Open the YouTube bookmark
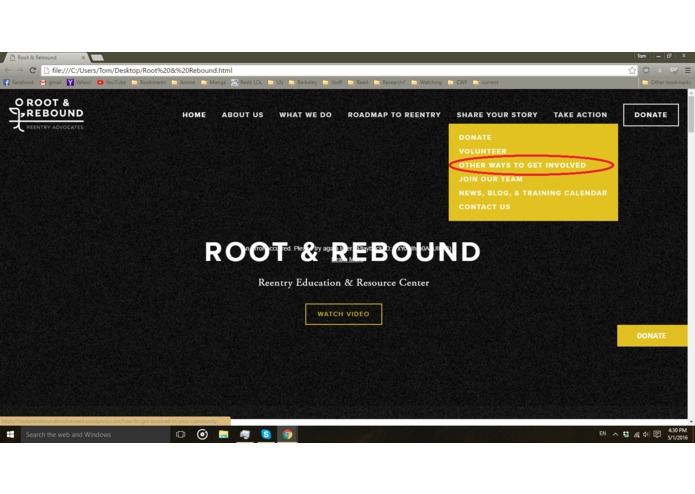The height and width of the screenshot is (494, 695). (111, 82)
